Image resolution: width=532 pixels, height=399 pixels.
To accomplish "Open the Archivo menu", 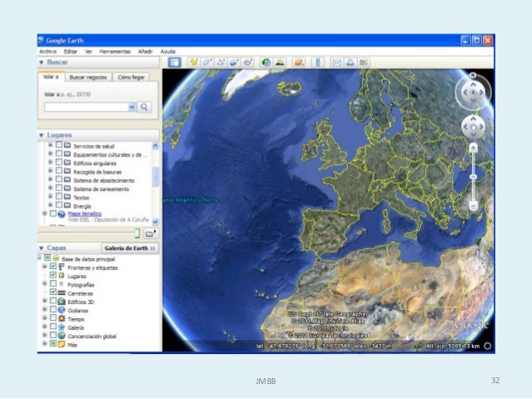I will coord(48,52).
